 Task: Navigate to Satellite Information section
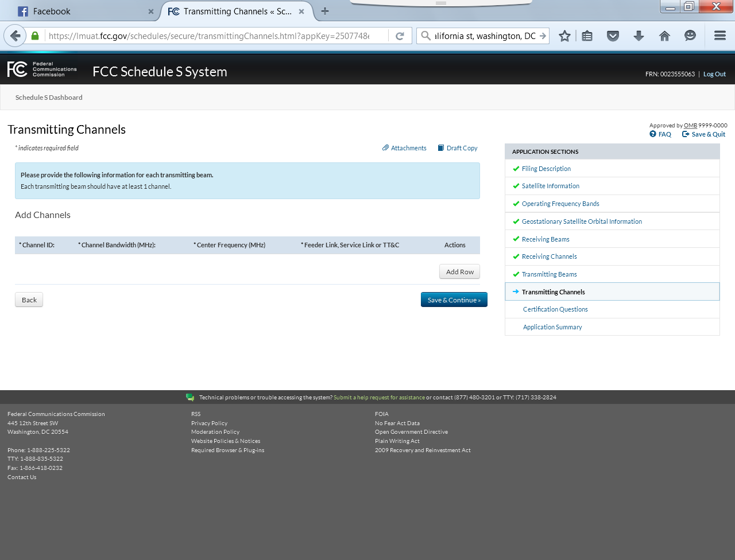click(550, 186)
